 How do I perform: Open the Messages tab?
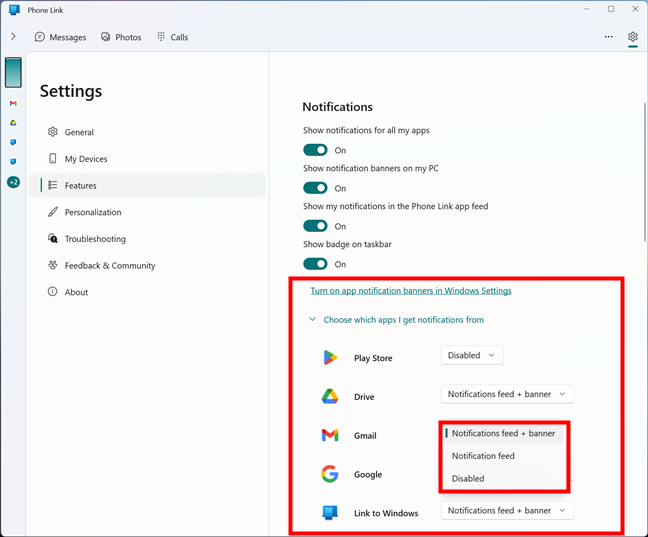(x=60, y=37)
